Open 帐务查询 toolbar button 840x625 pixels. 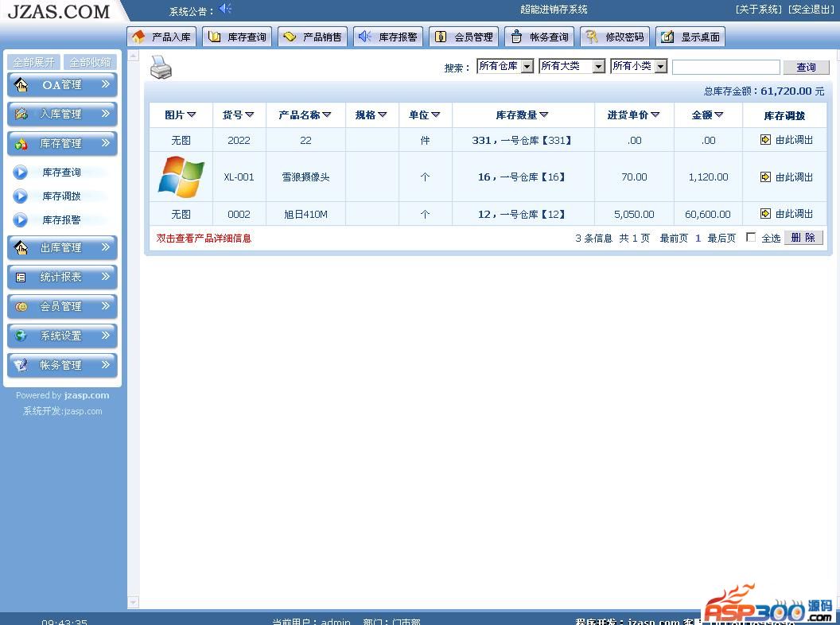pos(539,37)
